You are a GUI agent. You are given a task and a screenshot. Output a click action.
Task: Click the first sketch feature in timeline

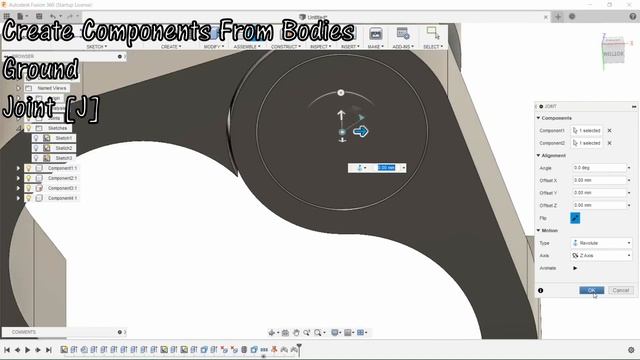64,349
